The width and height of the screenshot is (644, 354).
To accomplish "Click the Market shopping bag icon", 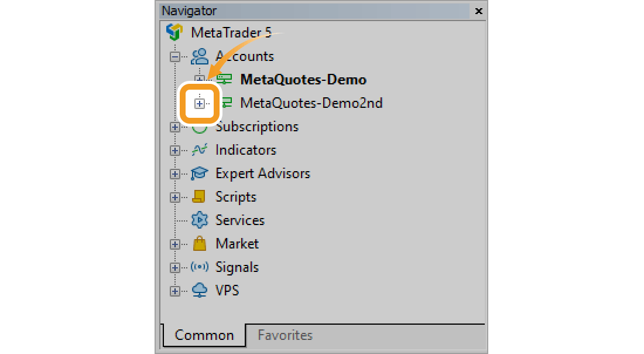I will click(200, 244).
